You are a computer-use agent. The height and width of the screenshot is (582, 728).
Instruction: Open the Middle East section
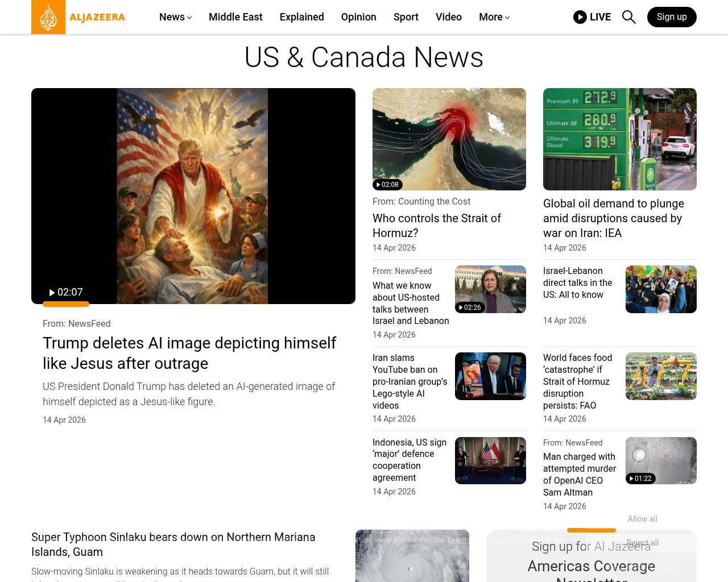tap(235, 17)
